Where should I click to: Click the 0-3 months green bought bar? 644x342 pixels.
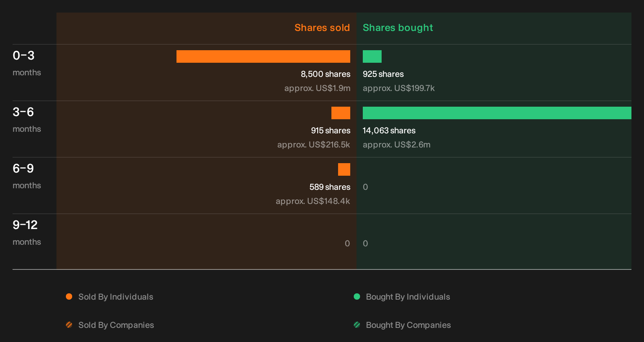(372, 56)
